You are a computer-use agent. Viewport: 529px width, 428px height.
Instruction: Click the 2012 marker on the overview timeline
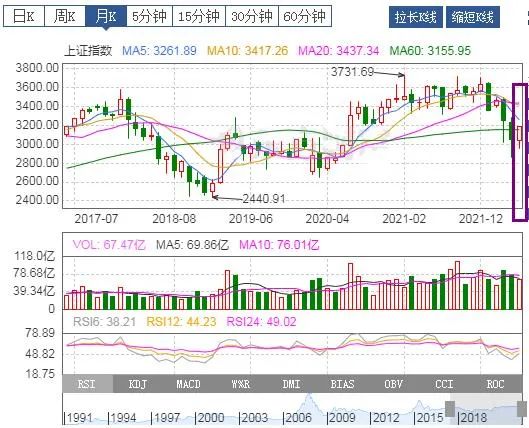click(386, 418)
